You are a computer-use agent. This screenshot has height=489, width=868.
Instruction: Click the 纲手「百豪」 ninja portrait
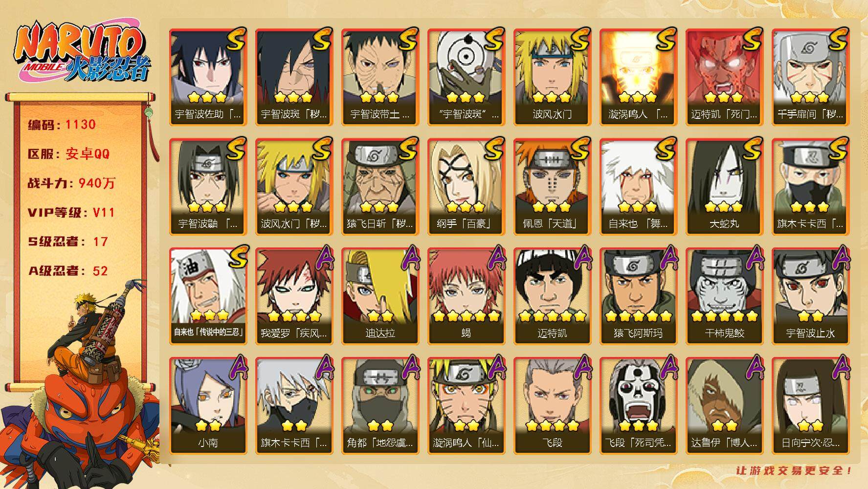coord(466,186)
